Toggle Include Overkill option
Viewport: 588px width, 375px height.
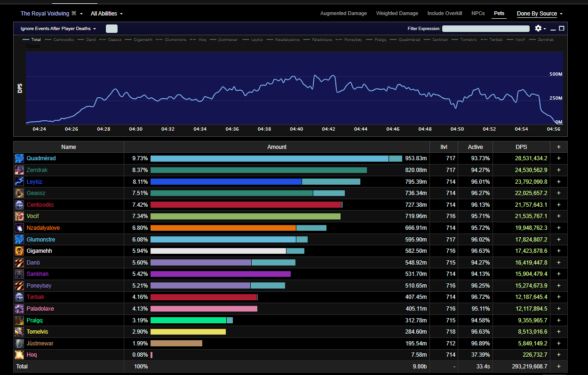pos(445,13)
